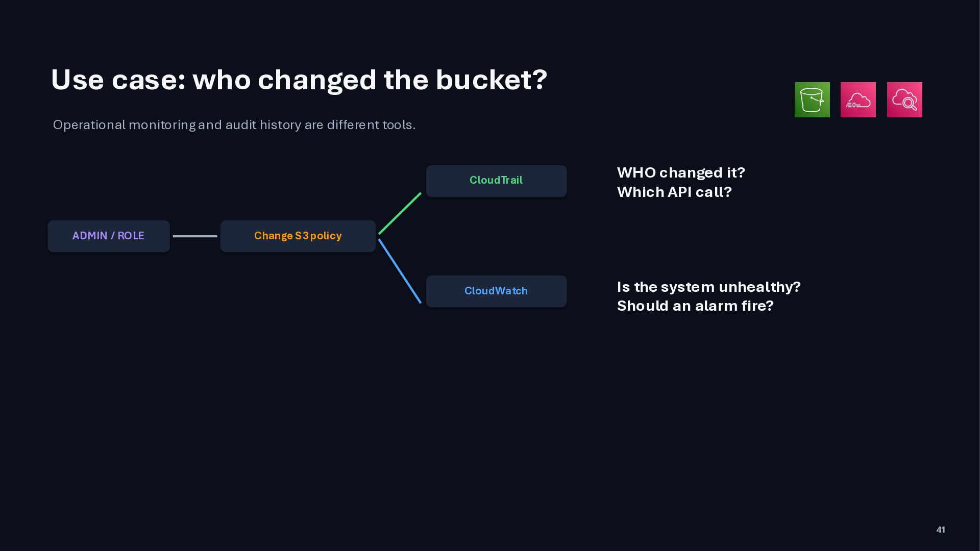Click the green S3 bucket icon
Viewport: 980px width, 551px height.
tap(812, 99)
